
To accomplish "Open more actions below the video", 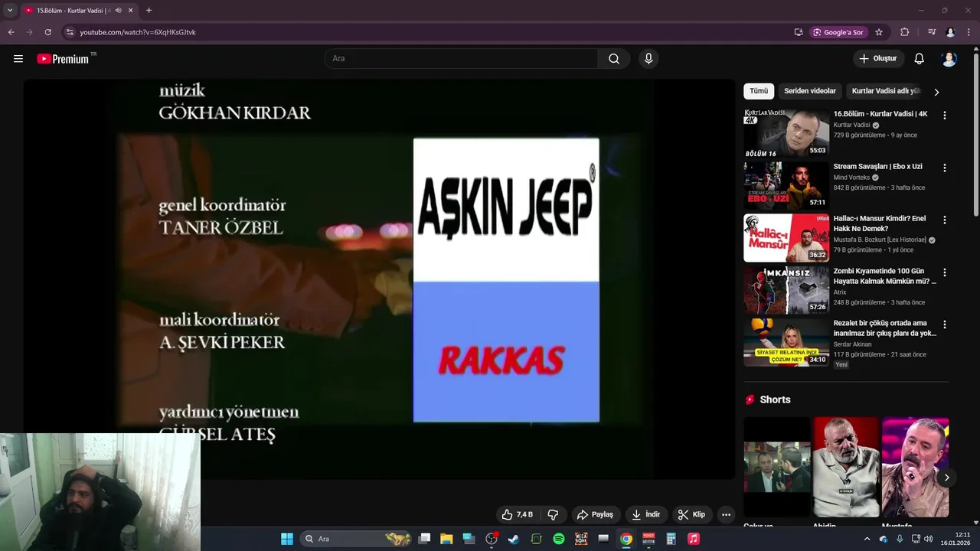I will [726, 514].
